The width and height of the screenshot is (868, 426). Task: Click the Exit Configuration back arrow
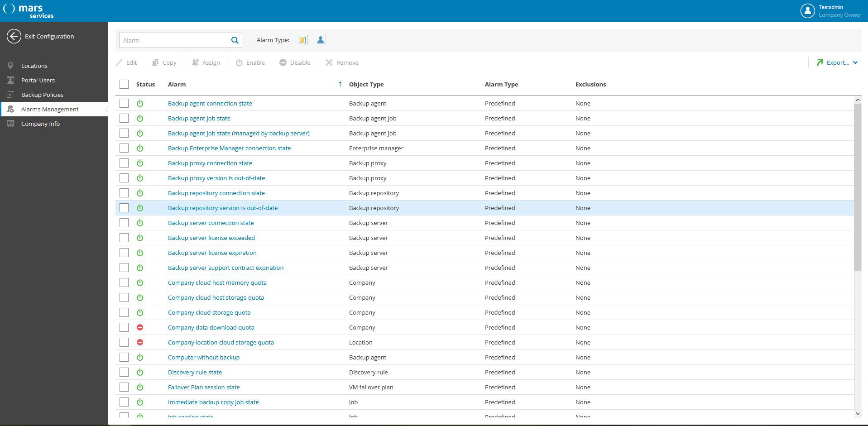coord(14,36)
